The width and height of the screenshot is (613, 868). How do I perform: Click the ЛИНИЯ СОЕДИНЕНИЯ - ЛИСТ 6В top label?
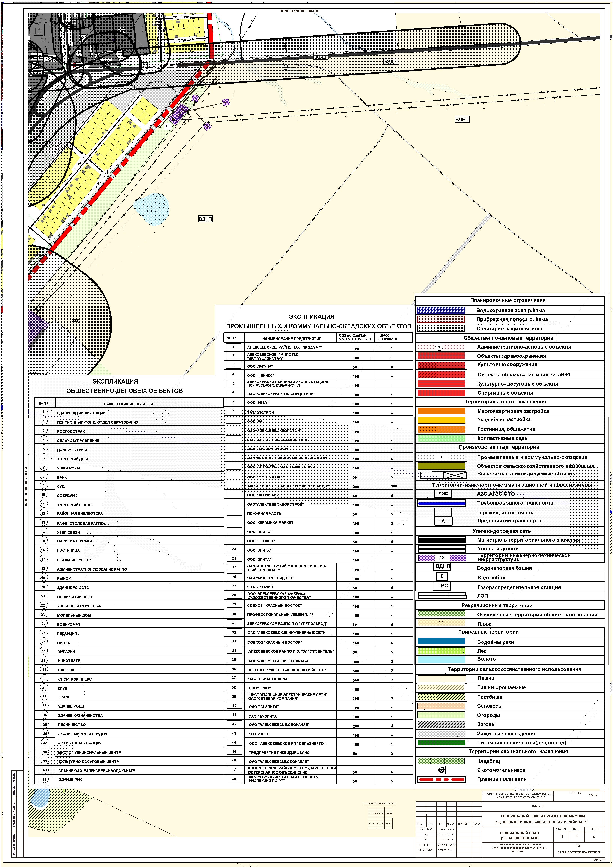[x=299, y=11]
